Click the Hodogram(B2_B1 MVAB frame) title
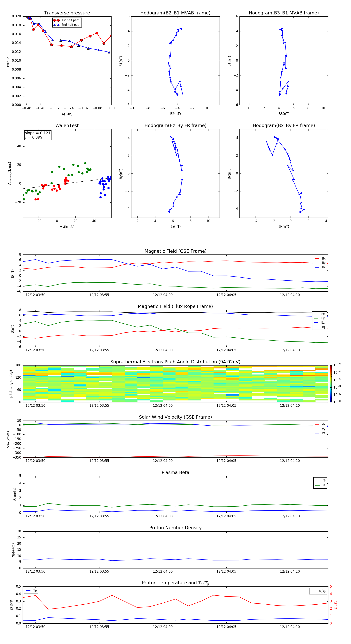351x644 pixels. [175, 13]
